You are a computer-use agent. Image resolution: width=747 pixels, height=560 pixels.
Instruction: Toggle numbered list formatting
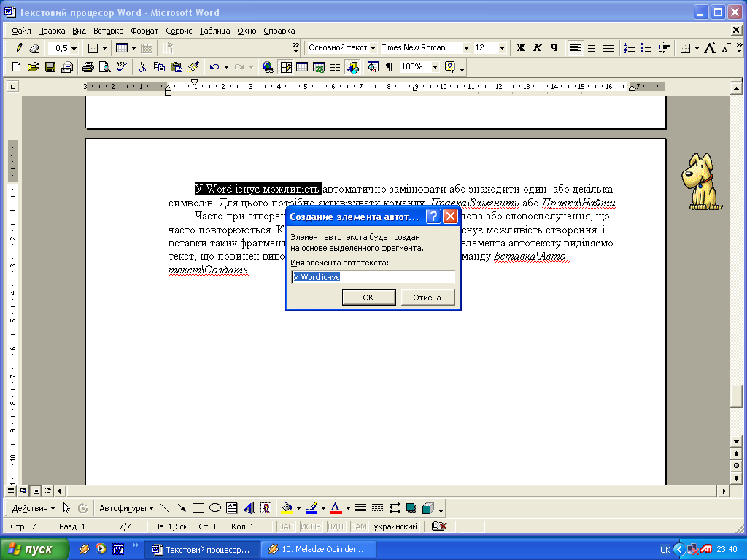(x=630, y=48)
